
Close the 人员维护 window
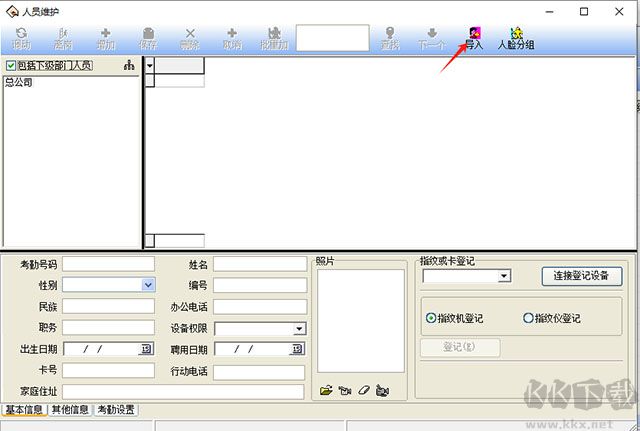619,11
